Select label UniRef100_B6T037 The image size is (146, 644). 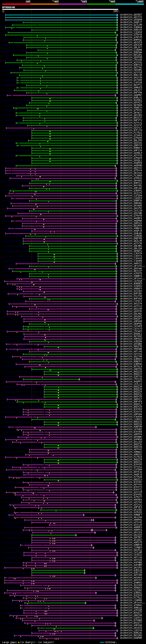(x=131, y=271)
